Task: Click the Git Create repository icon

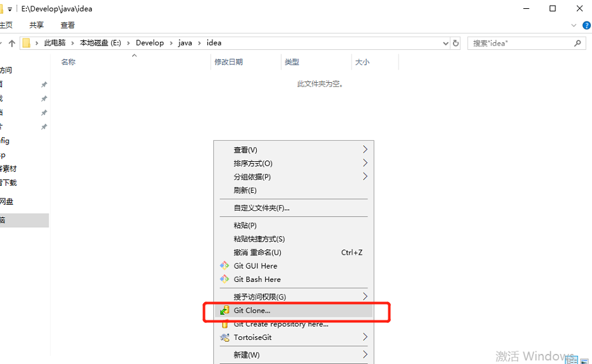Action: coord(225,324)
